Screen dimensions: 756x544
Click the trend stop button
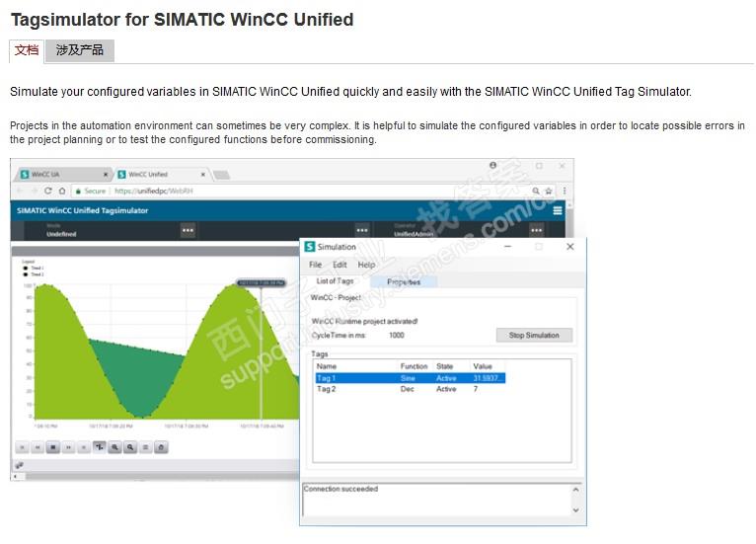(53, 447)
